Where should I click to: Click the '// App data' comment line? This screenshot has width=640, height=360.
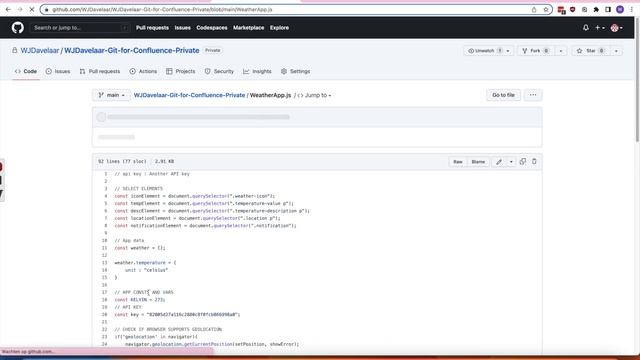coord(129,240)
